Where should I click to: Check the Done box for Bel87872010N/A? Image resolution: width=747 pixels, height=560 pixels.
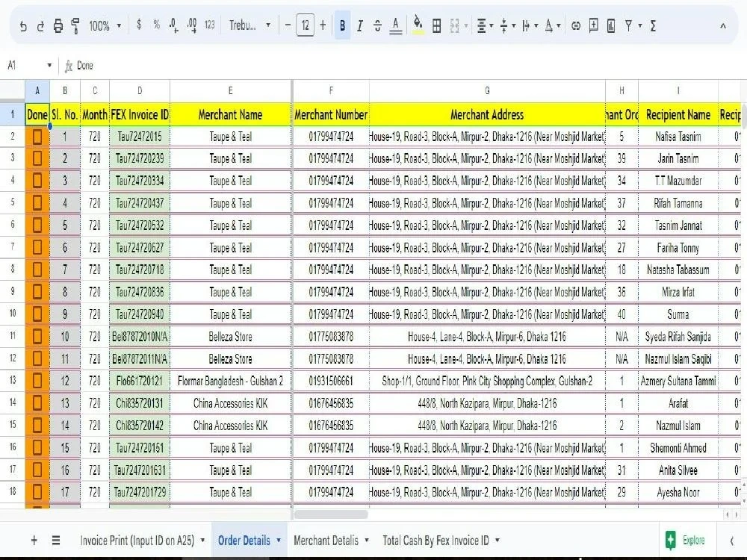[x=37, y=337]
